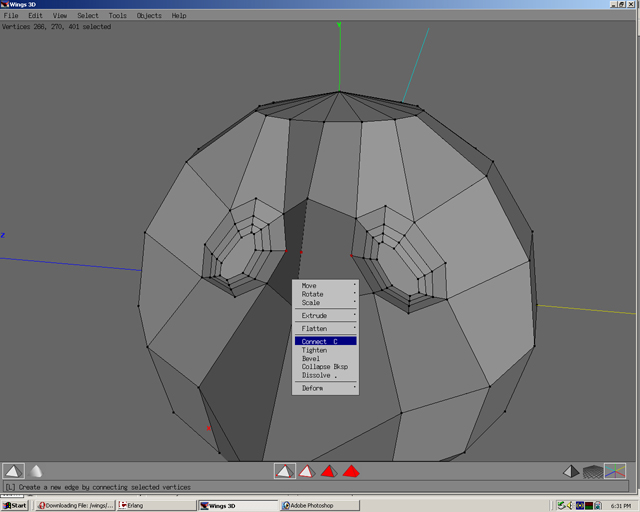Open the Objects menu

pos(149,16)
